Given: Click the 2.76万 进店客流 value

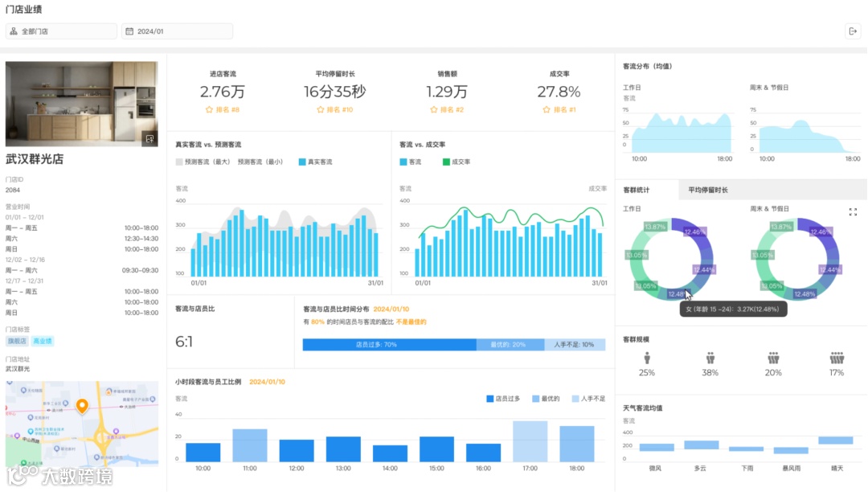Looking at the screenshot, I should [x=223, y=92].
